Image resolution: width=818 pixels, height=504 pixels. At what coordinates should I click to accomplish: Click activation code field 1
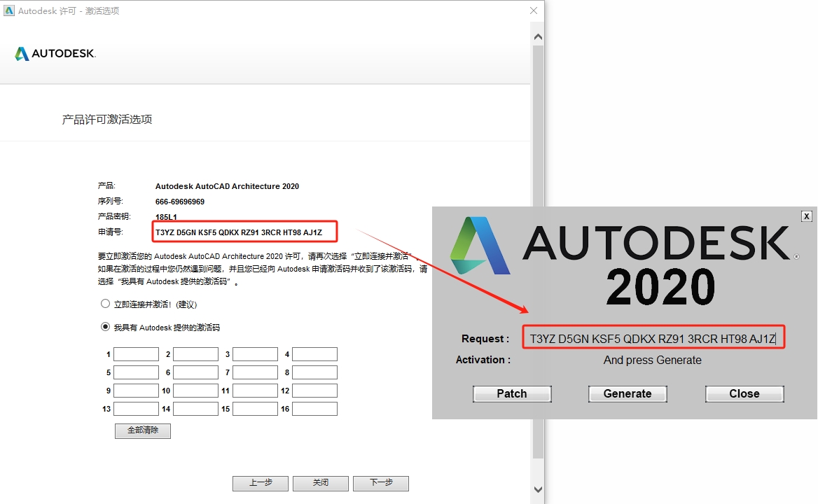click(x=136, y=354)
